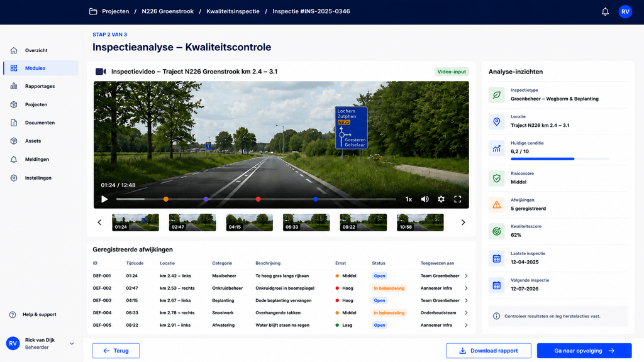Screen dimensions: 644x362
Task: Change playback speed 1x
Action: coord(409,199)
